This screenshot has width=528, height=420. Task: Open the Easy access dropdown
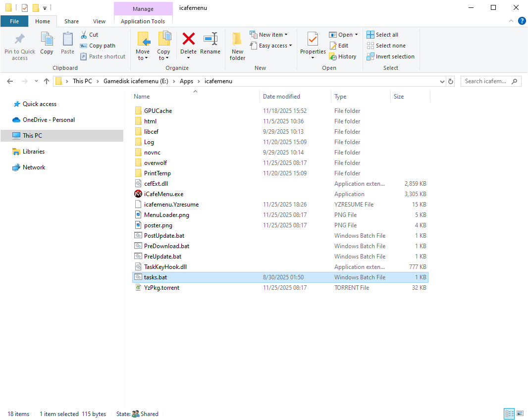click(x=271, y=46)
